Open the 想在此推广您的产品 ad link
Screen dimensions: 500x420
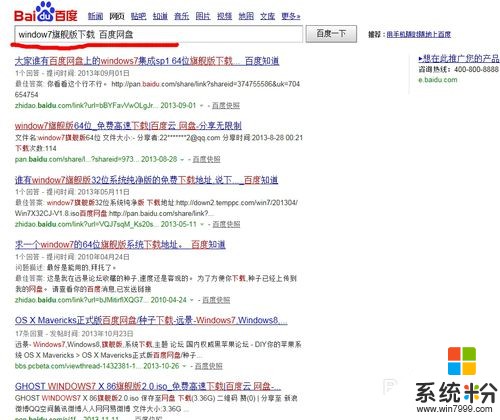coord(459,59)
